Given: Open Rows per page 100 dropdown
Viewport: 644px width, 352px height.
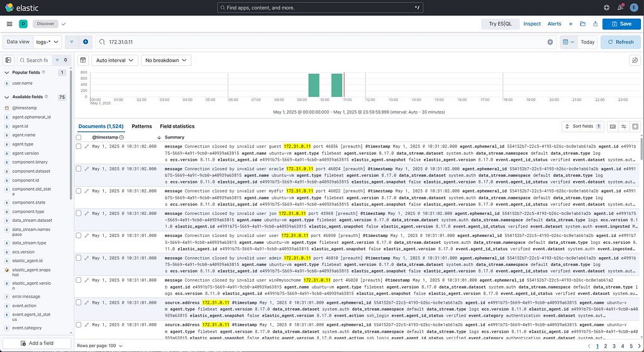Looking at the screenshot, I should tap(99, 346).
